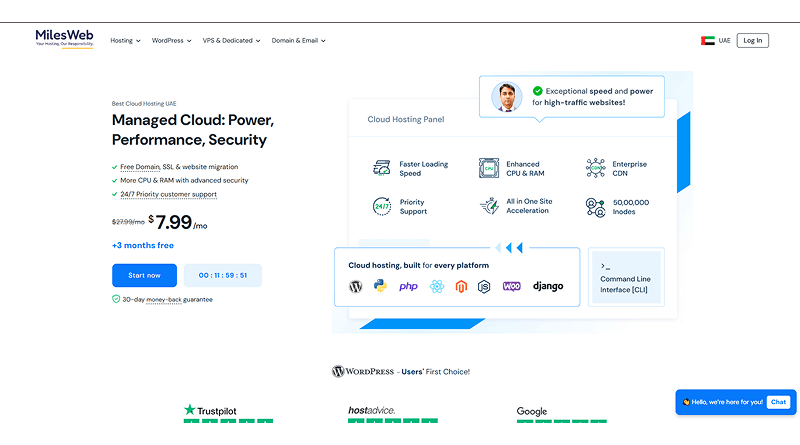Click the Node.js platform icon
The height and width of the screenshot is (445, 800).
click(484, 286)
